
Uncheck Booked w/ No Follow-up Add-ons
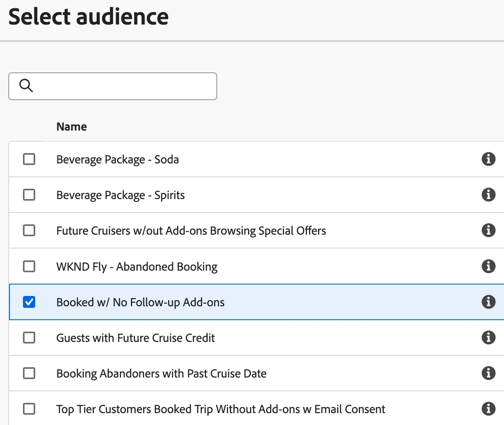(x=29, y=302)
